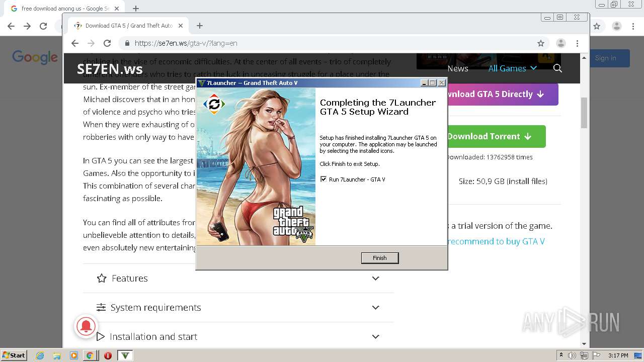
Task: Click the taskbar clock 3:17 PM
Action: [618, 355]
